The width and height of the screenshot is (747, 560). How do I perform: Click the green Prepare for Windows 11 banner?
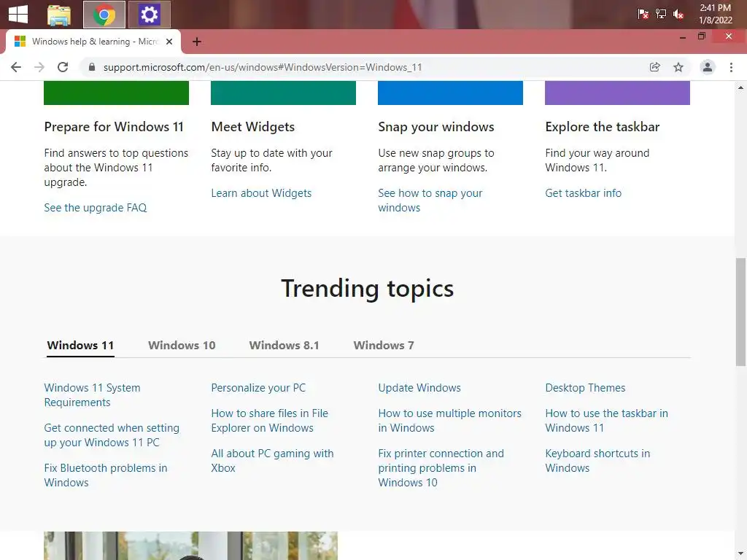point(116,93)
